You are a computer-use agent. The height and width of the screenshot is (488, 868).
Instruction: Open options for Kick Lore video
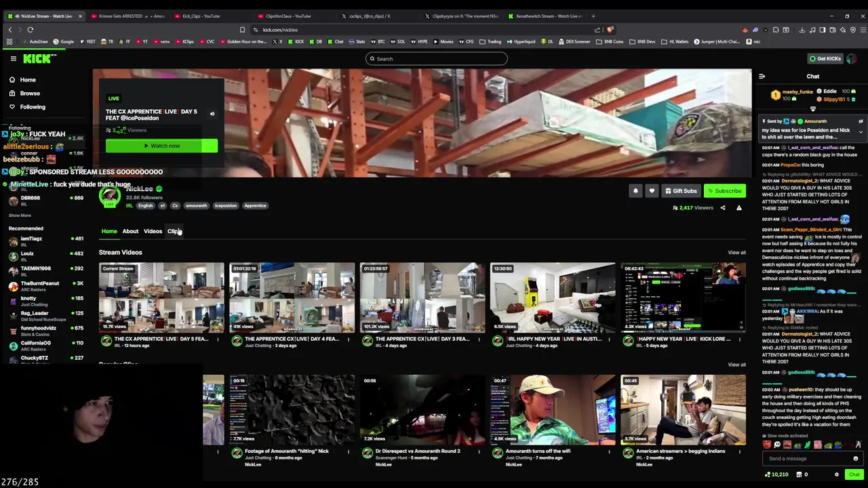coord(740,340)
